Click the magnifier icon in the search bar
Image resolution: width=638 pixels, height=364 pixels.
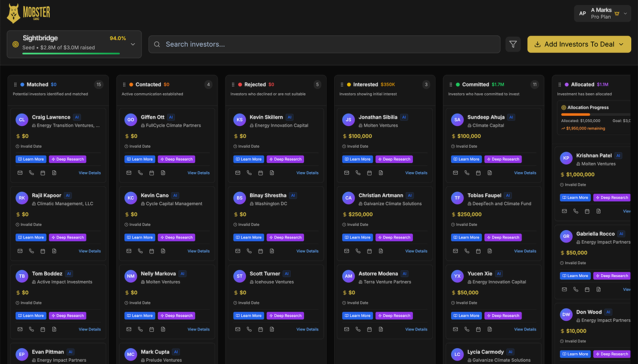[157, 45]
